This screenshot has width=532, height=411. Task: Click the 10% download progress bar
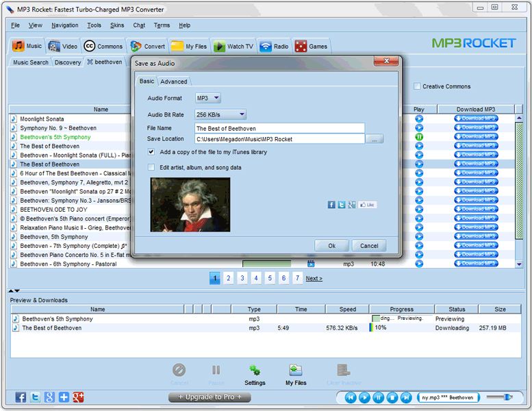click(x=401, y=327)
